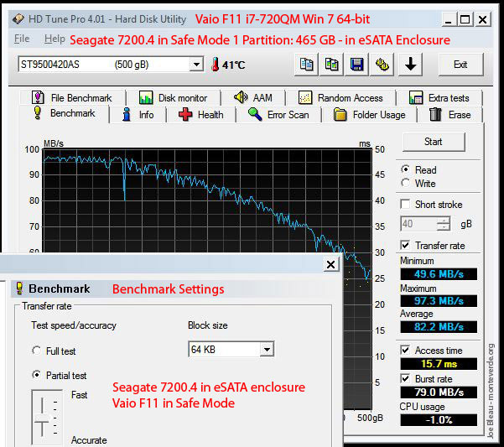Click the -1.0% CPU usage value
Image resolution: width=504 pixels, height=447 pixels.
point(439,419)
